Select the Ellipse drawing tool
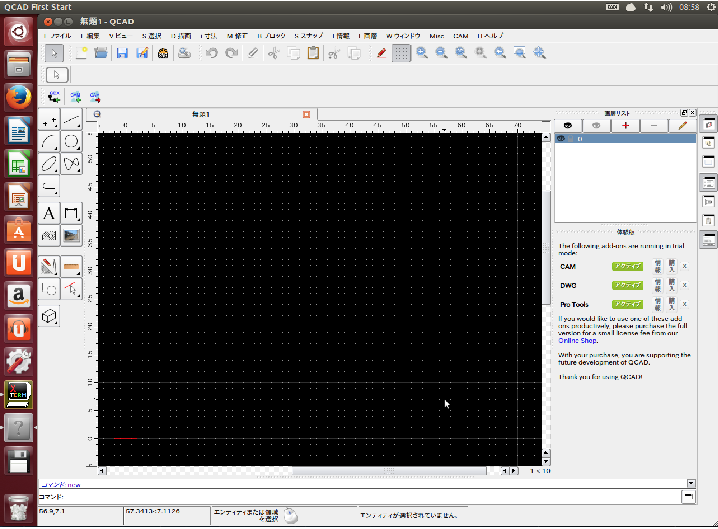Viewport: 718px width, 529px height. point(49,164)
